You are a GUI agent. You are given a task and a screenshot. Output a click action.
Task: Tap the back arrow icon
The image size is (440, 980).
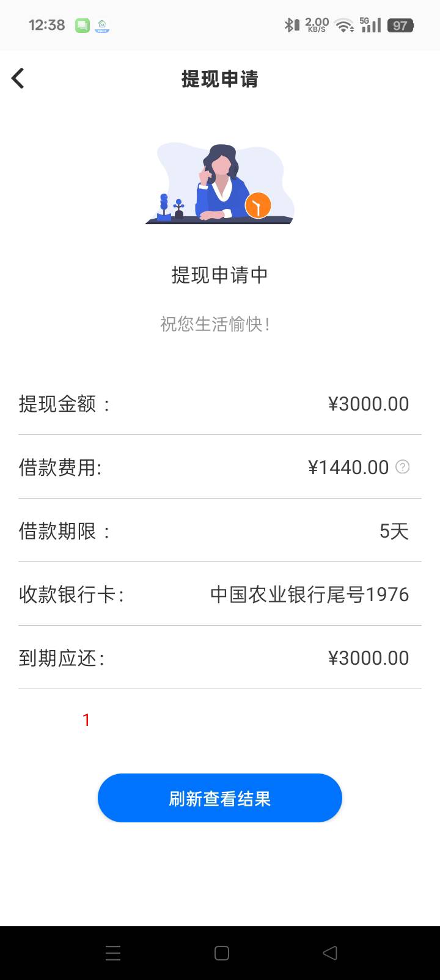point(18,78)
